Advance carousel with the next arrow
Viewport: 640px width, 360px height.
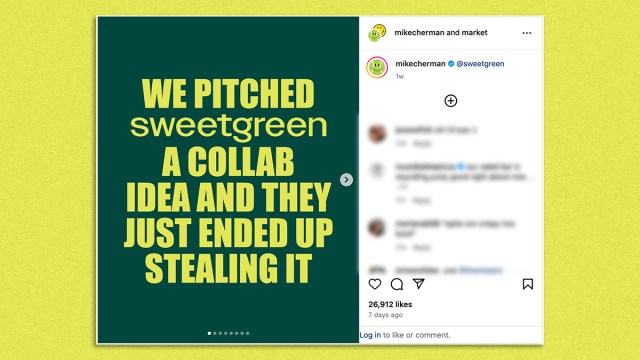346,180
